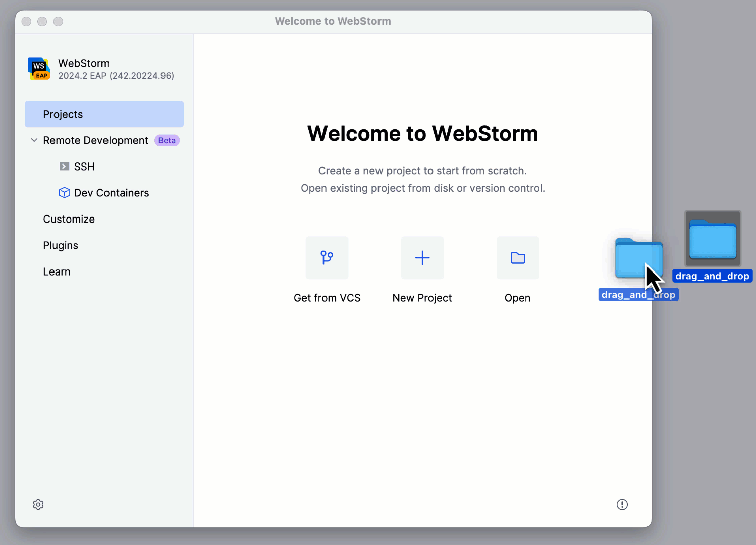Click the WebStorm logo icon
This screenshot has height=545, width=756.
click(38, 69)
